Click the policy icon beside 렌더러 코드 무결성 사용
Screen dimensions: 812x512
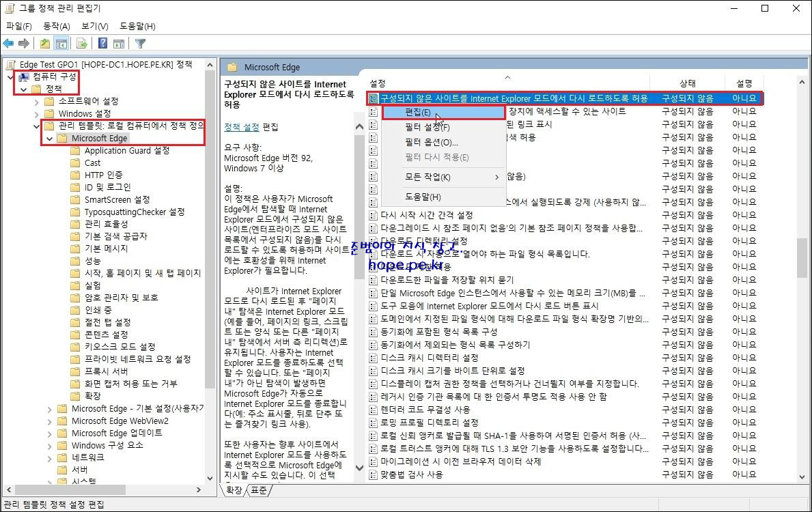pyautogui.click(x=373, y=410)
